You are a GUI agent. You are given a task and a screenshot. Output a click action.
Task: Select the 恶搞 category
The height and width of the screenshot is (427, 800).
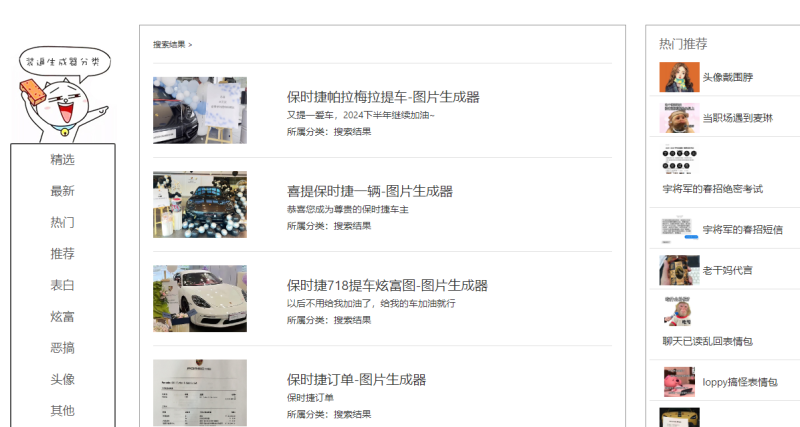pyautogui.click(x=62, y=348)
